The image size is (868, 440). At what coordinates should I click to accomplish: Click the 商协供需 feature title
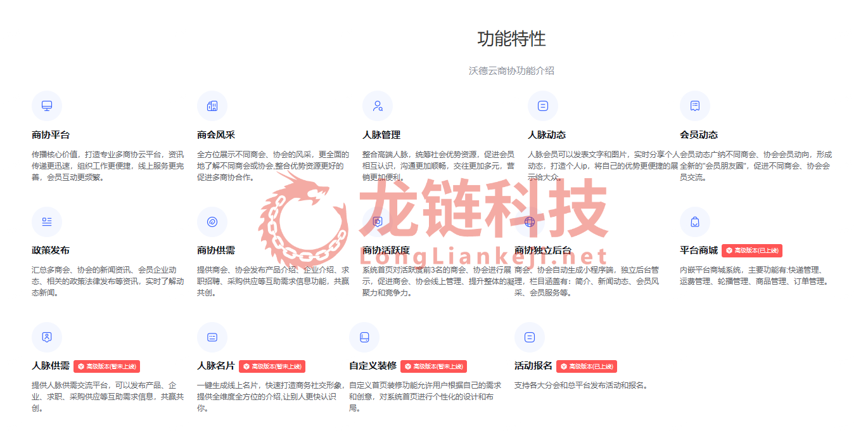tap(216, 250)
